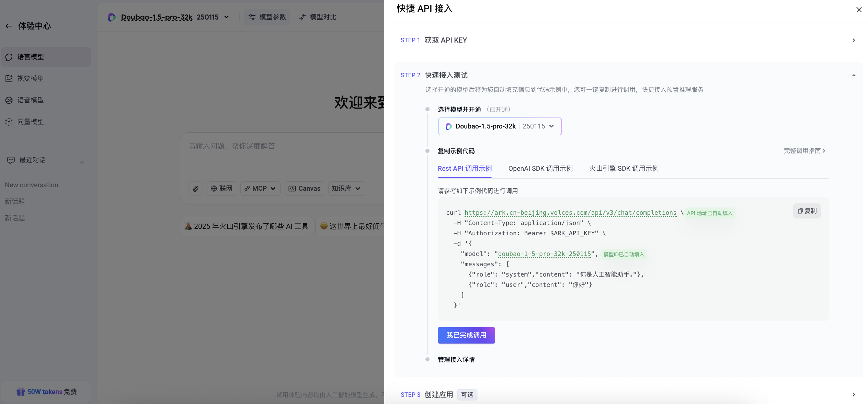Click the copy (复制) code button

(807, 211)
